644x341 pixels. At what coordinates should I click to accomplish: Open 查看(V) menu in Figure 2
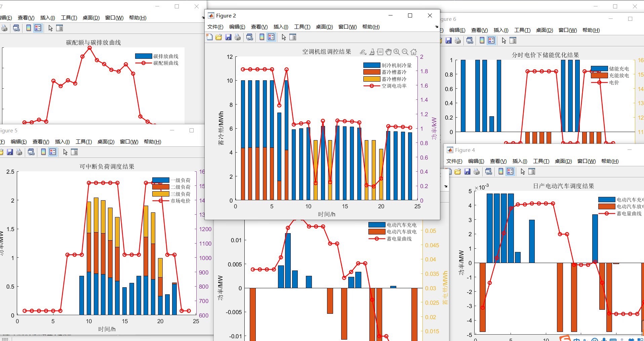pos(259,27)
